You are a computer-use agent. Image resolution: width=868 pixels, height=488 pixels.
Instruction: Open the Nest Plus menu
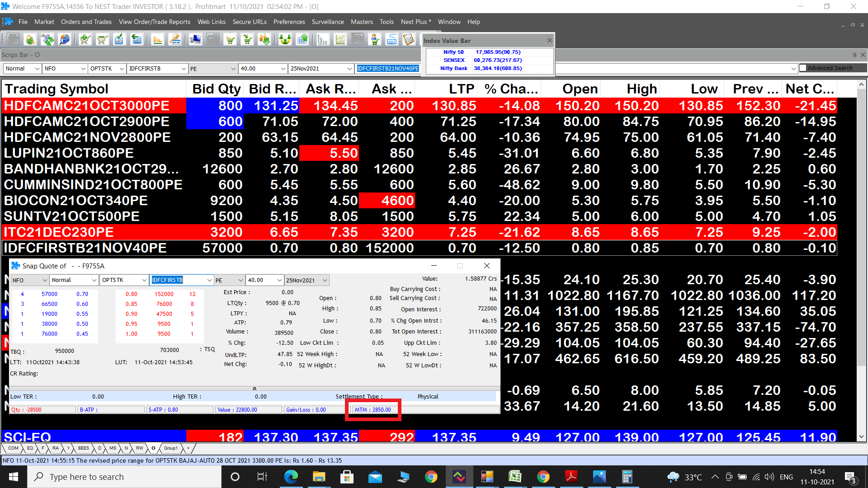[x=416, y=22]
